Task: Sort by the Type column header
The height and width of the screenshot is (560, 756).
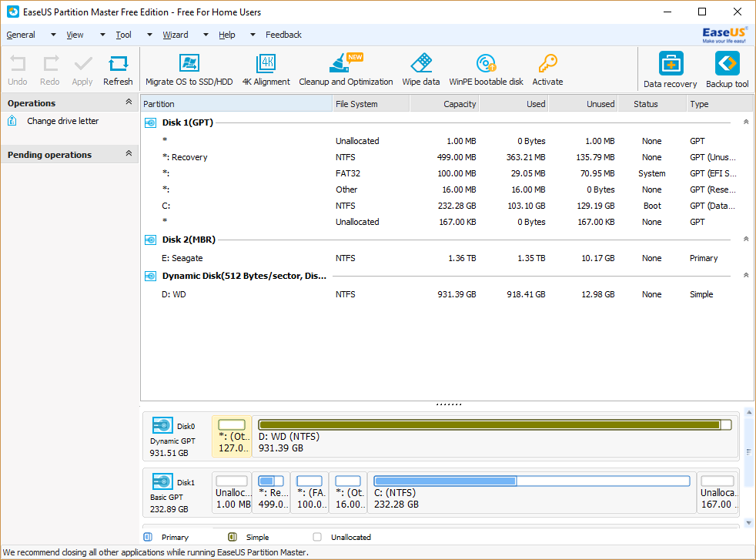Action: [x=719, y=104]
